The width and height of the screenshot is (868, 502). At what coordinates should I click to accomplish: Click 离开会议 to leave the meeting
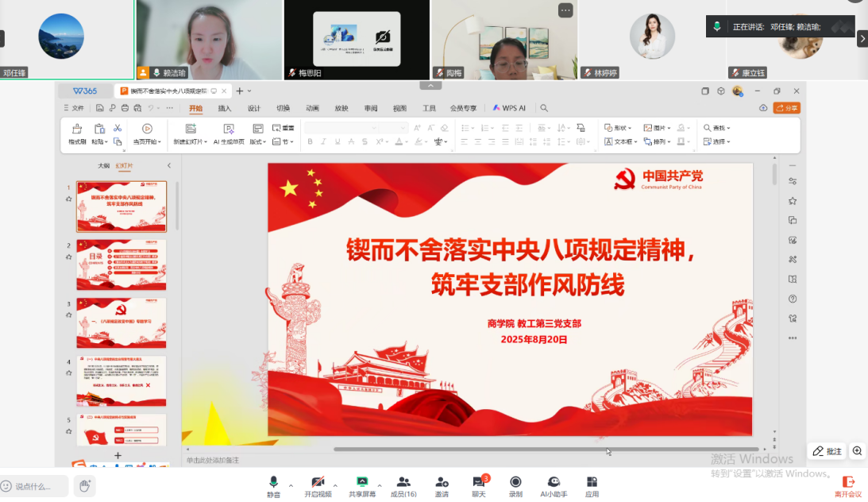pyautogui.click(x=847, y=485)
